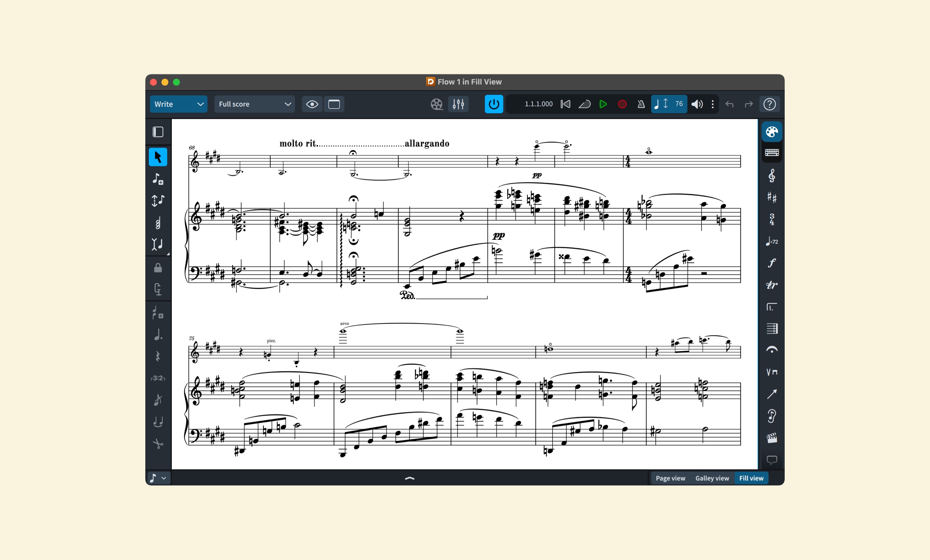Screen dimensions: 930x560
Task: Click the tempo value 76
Action: click(679, 104)
